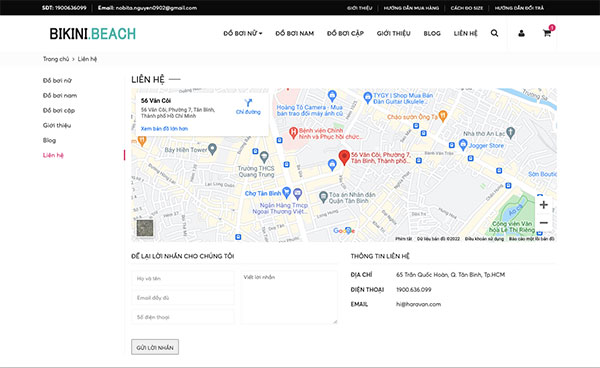Focus the Số điện thoại input field
The height and width of the screenshot is (368, 600).
point(183,317)
